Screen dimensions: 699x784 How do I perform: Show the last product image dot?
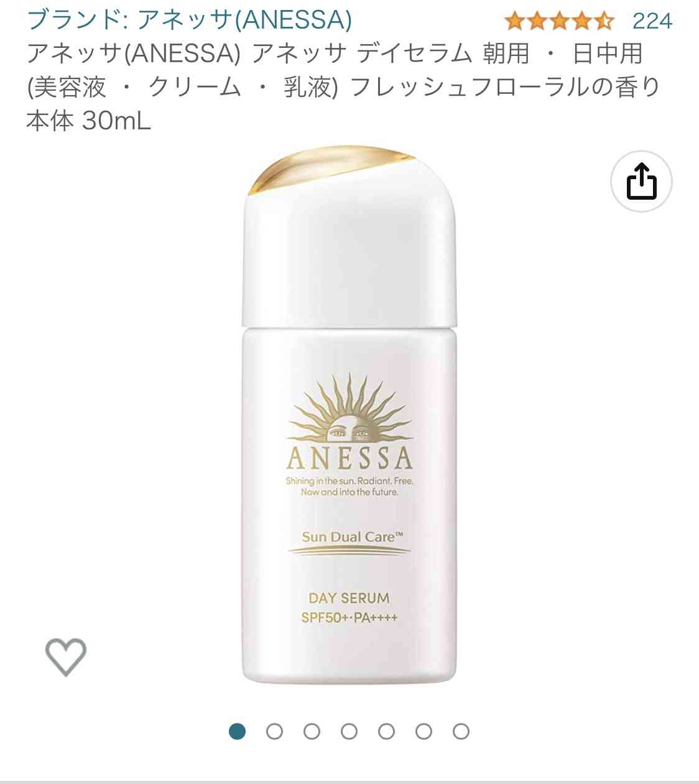point(461,731)
